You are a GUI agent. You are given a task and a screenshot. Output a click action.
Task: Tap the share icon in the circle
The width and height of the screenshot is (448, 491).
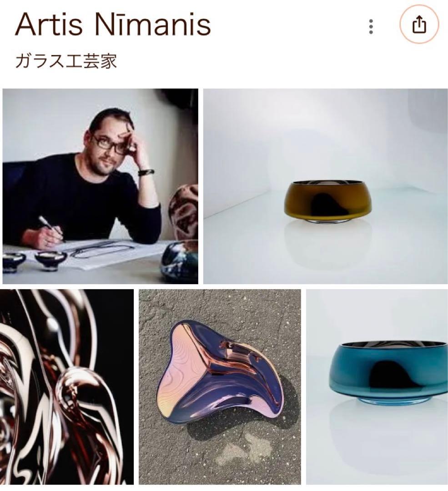[x=419, y=25]
